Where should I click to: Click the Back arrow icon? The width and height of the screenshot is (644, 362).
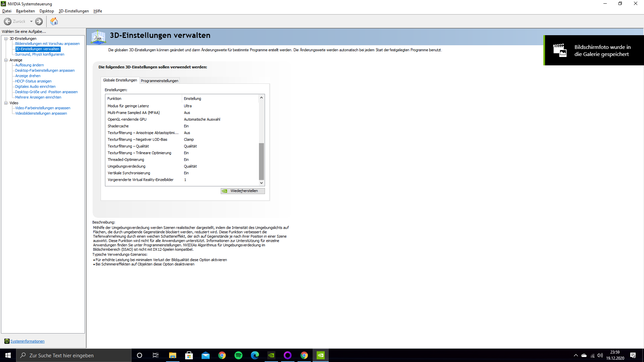click(8, 21)
